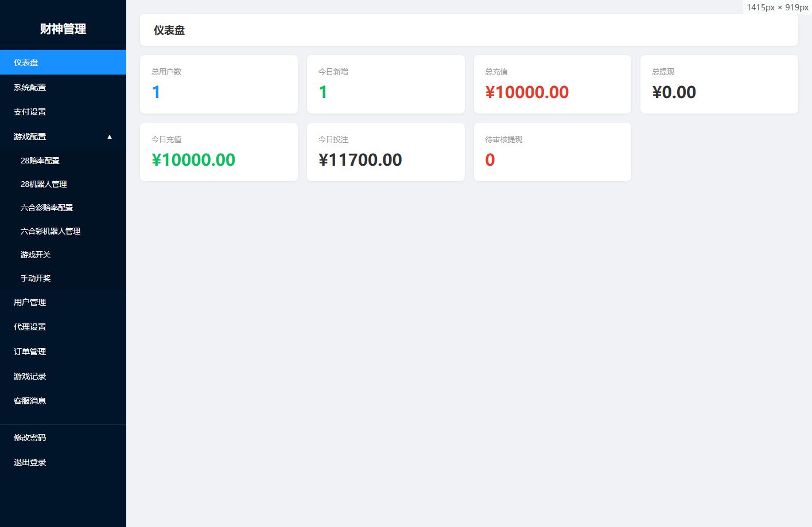Click the 财神管理 sidebar title
812x527 pixels.
(x=63, y=29)
